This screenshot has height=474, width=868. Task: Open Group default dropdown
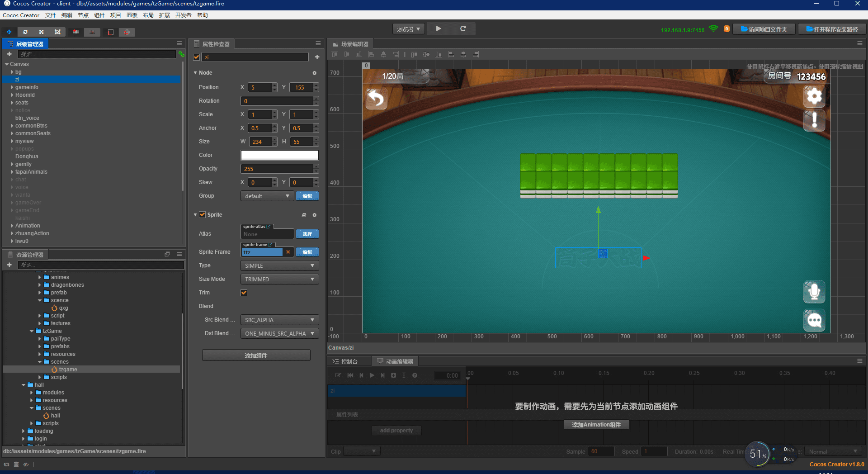pyautogui.click(x=267, y=196)
